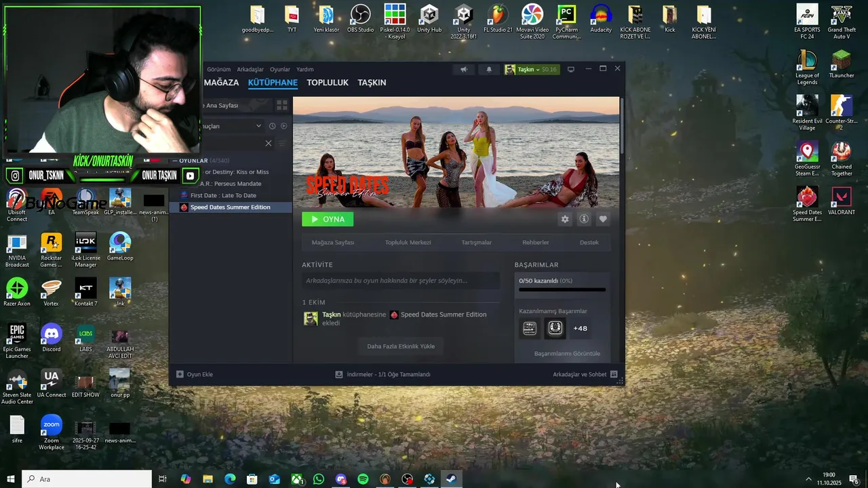Open the Oyunlar menu
Image resolution: width=868 pixels, height=488 pixels.
point(280,69)
